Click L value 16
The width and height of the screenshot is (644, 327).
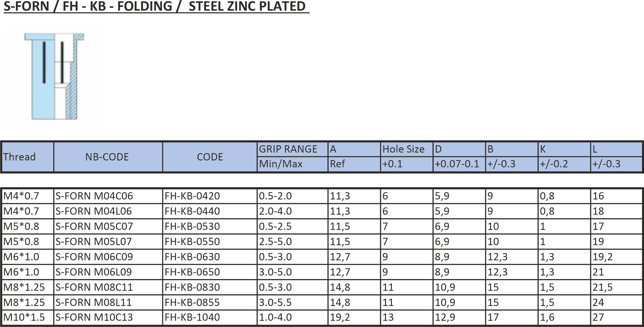616,196
